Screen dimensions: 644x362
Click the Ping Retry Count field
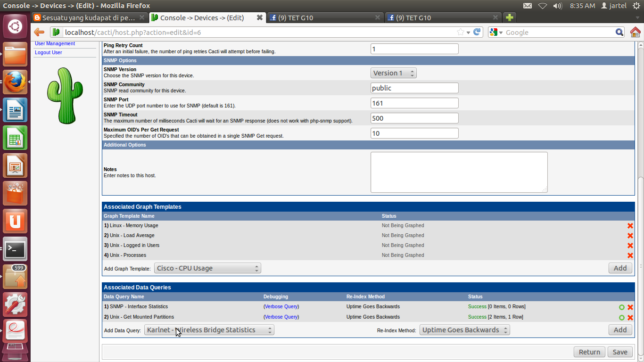414,49
